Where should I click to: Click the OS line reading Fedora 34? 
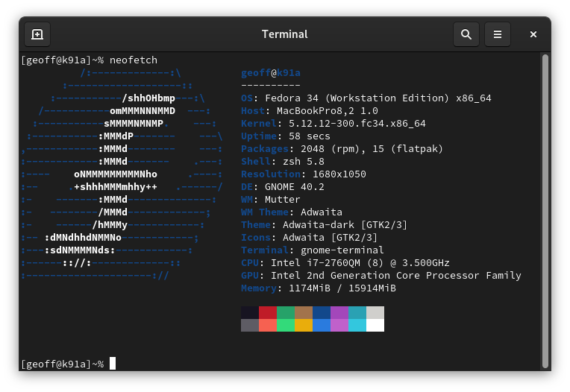pyautogui.click(x=366, y=98)
